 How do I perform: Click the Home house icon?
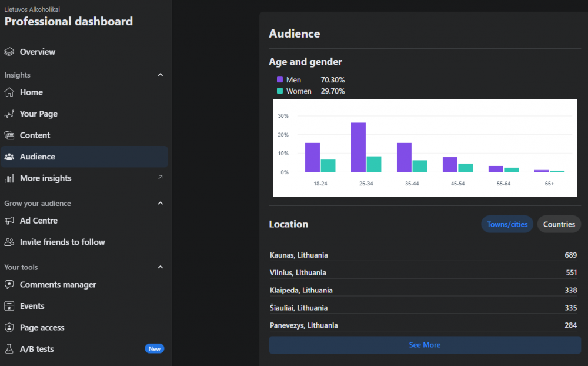[9, 92]
